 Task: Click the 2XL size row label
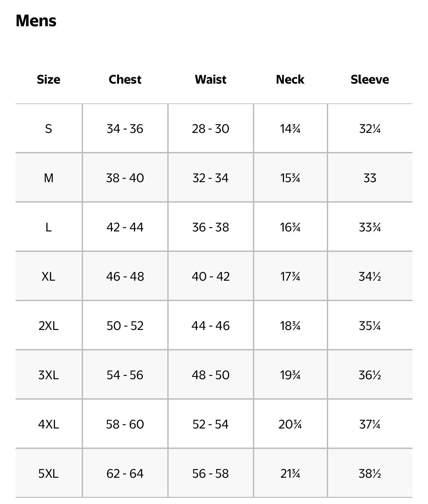click(x=49, y=326)
